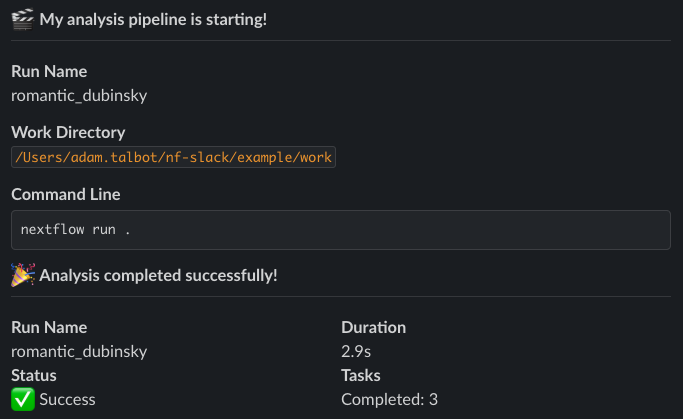Click the Duration label

point(373,327)
